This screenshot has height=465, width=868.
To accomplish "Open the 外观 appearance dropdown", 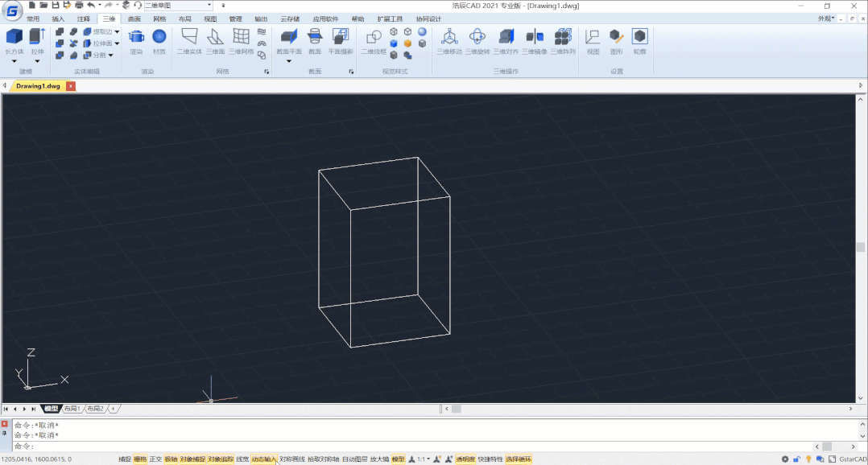I will pyautogui.click(x=826, y=19).
